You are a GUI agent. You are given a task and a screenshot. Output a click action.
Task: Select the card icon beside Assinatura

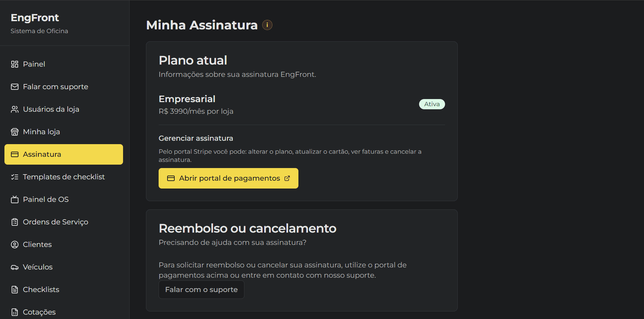[14, 154]
